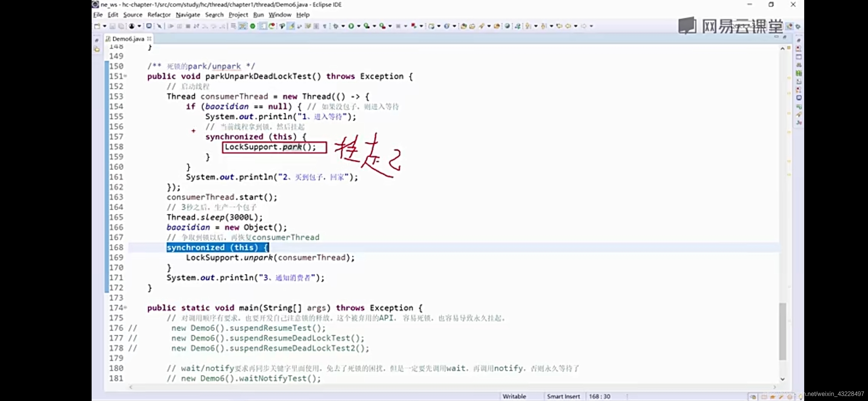
Task: Click the horizontal scroll right arrow
Action: point(774,387)
